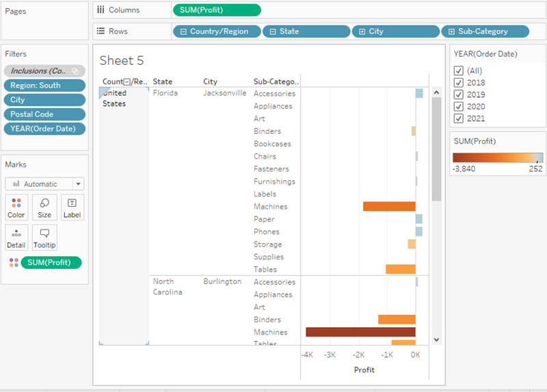Uncheck the 2021 year filter
This screenshot has height=392, width=547.
tap(459, 118)
